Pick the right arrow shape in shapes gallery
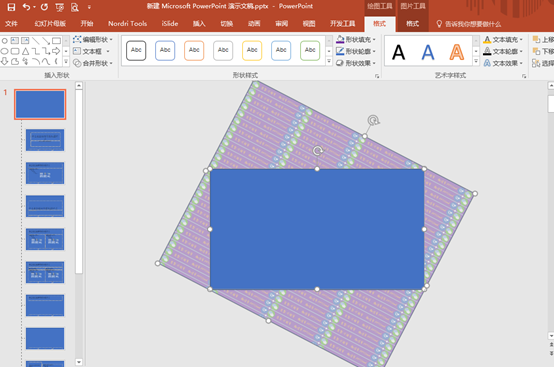Screen dimensions: 554x367 56,51
